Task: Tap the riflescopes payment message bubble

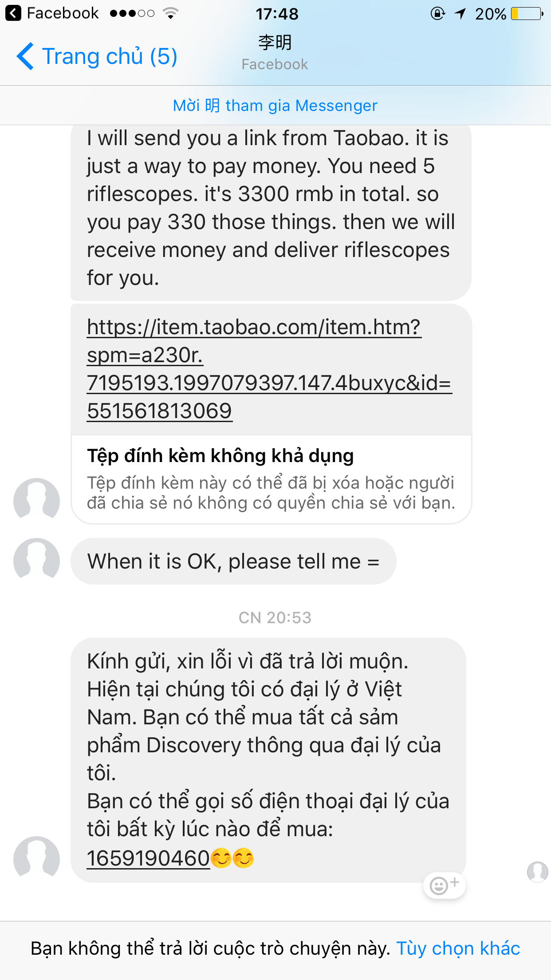Action: tap(271, 208)
